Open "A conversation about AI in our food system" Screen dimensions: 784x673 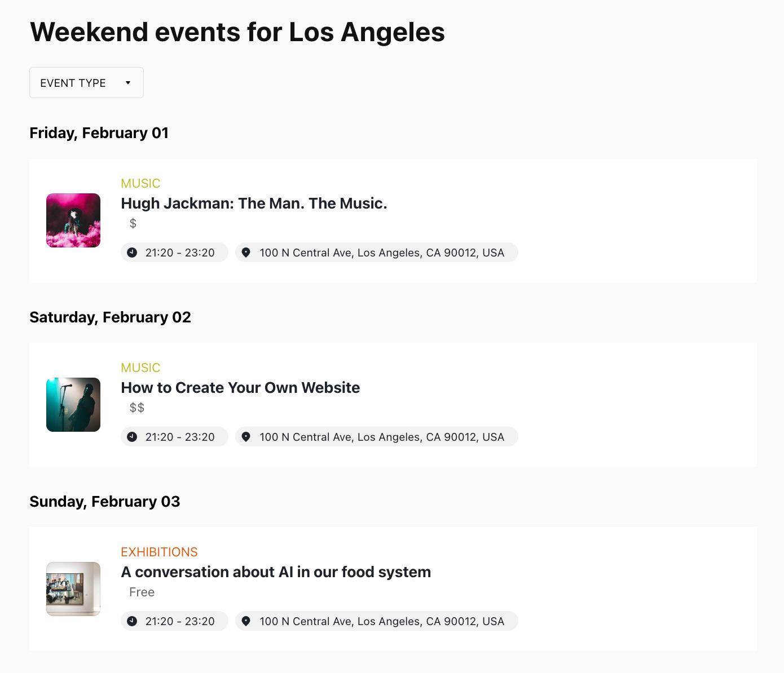pos(276,572)
